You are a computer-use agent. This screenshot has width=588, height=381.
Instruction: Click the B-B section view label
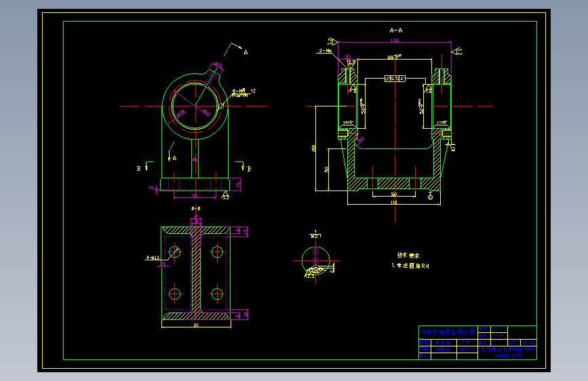pos(196,209)
